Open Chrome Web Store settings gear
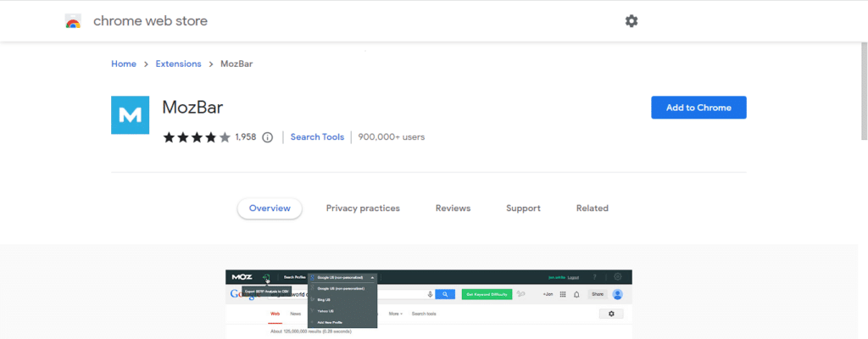 631,21
